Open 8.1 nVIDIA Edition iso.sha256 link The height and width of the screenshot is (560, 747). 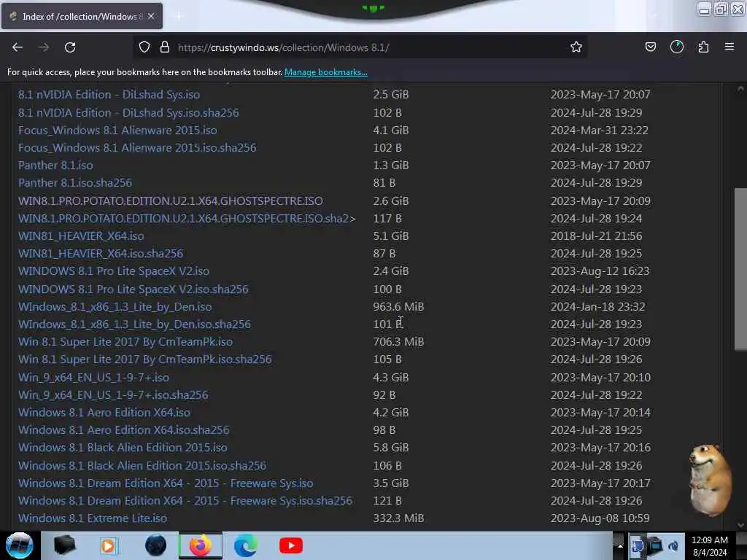[128, 113]
